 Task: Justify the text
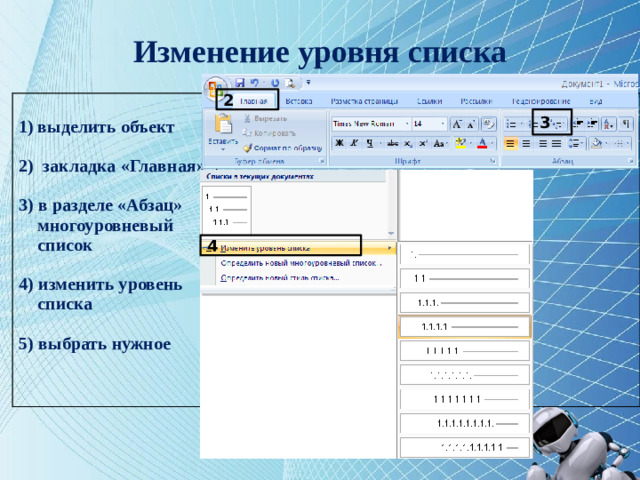point(557,144)
